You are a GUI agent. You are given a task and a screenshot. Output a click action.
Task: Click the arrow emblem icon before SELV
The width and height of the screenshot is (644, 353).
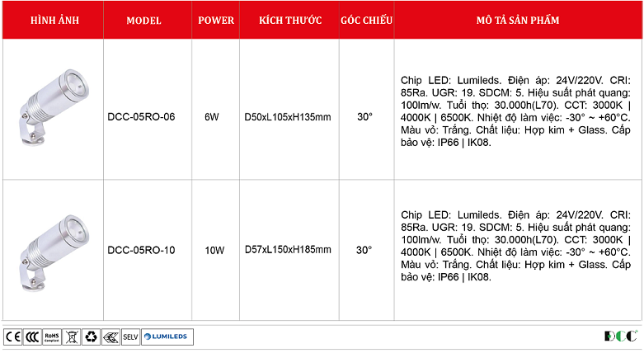point(110,337)
